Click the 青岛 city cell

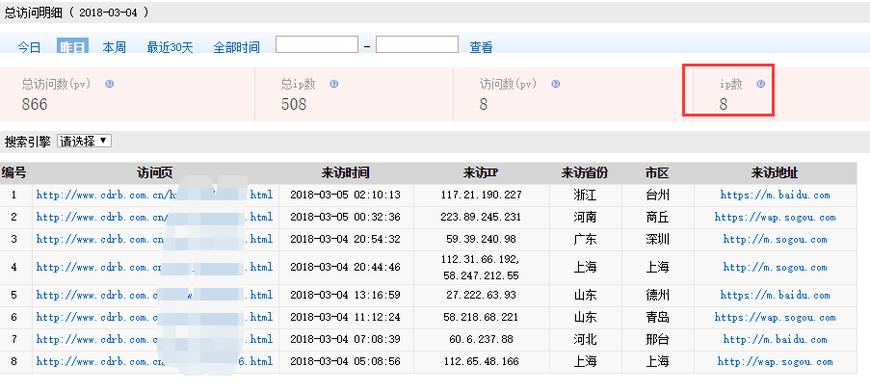[x=657, y=317]
